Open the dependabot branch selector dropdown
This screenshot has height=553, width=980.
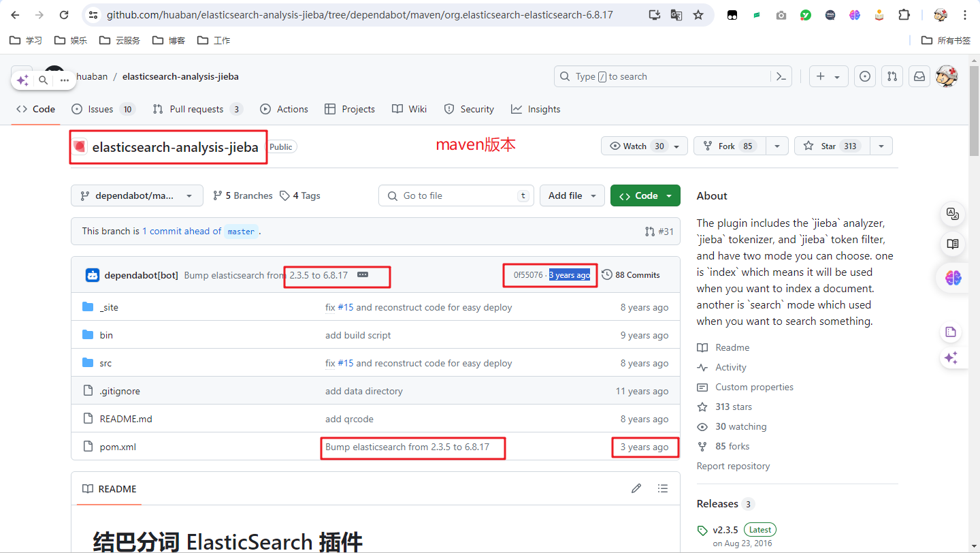click(x=136, y=195)
